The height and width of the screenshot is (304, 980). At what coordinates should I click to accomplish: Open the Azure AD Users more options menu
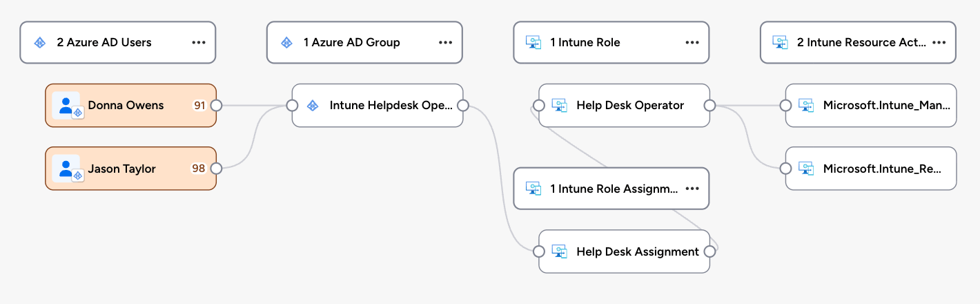click(x=199, y=43)
